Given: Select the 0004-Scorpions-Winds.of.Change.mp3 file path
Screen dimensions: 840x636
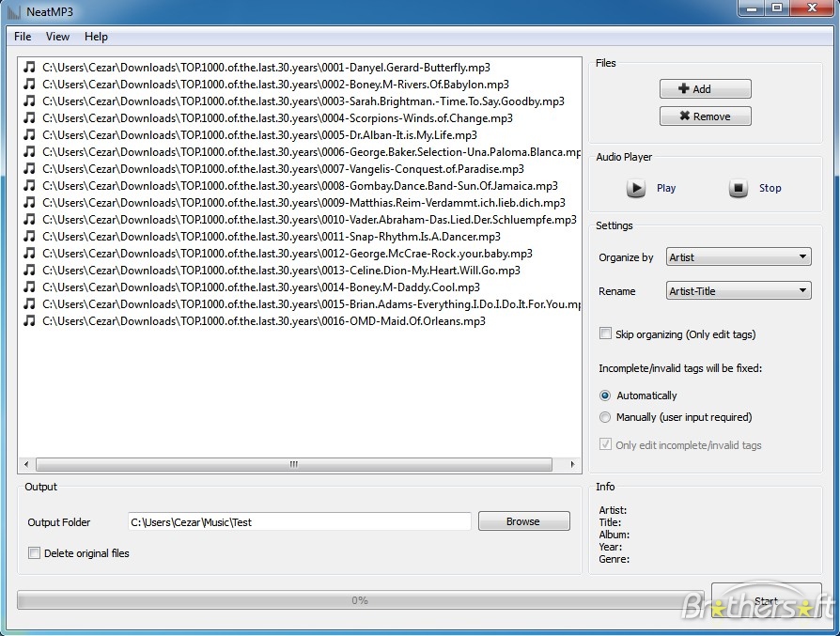Looking at the screenshot, I should click(x=277, y=117).
